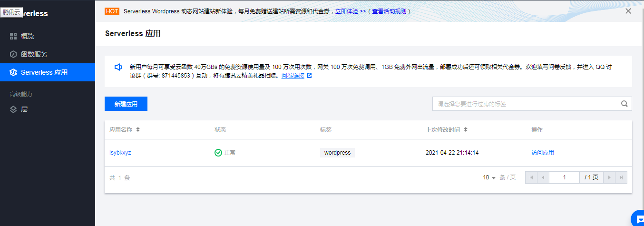Click the 高级能力 section label
The width and height of the screenshot is (644, 226).
(x=21, y=94)
